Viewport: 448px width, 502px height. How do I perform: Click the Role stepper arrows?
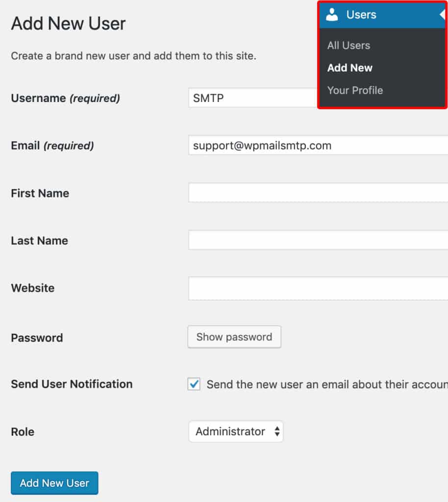277,431
